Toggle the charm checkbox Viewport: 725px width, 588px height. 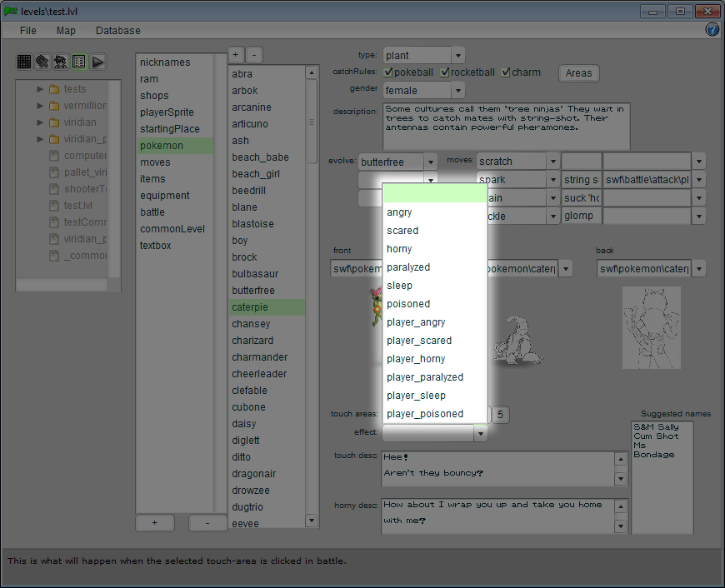point(506,72)
